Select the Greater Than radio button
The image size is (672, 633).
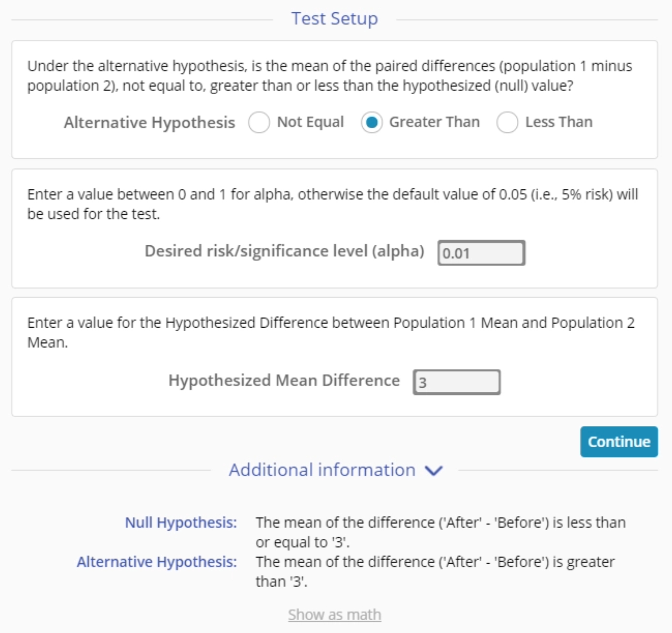[372, 122]
